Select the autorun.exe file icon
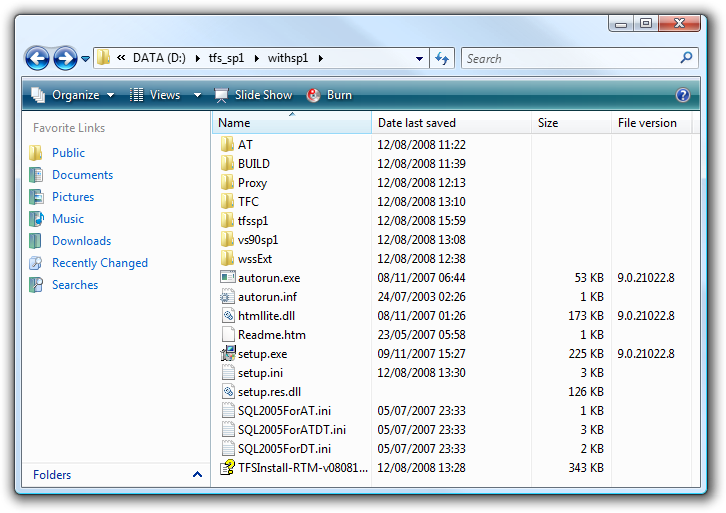This screenshot has height=513, width=726. pyautogui.click(x=227, y=277)
